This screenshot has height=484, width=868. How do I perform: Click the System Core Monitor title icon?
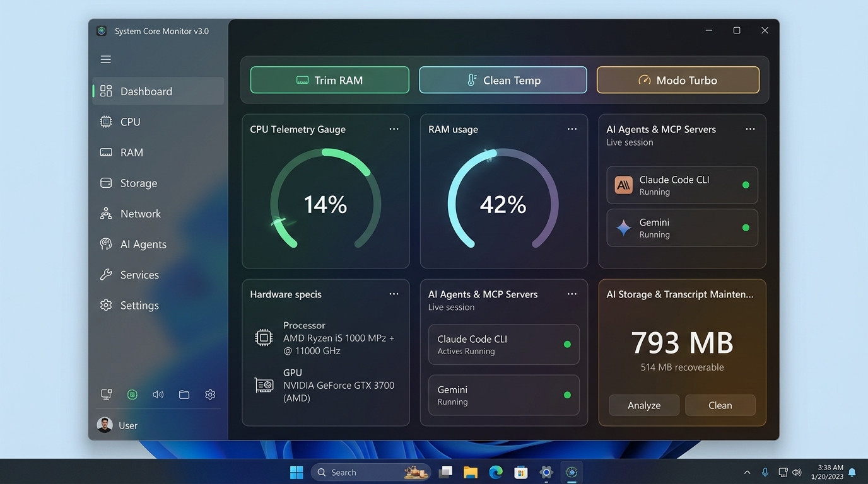point(102,31)
